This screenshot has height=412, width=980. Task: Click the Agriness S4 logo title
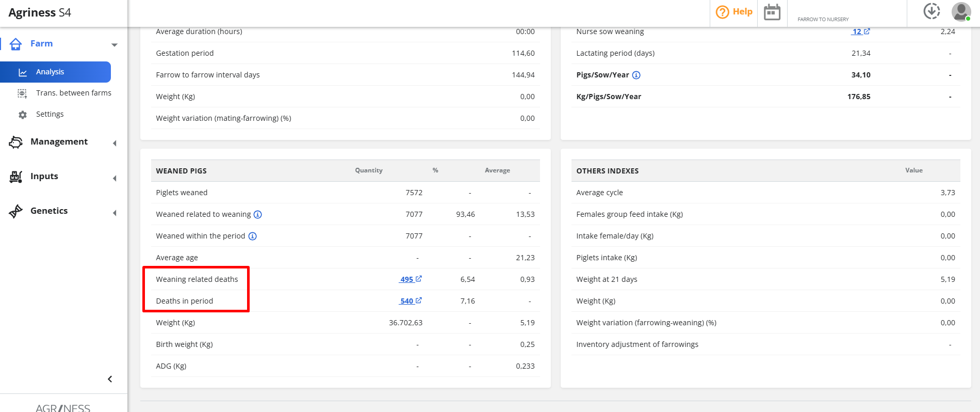pos(40,12)
